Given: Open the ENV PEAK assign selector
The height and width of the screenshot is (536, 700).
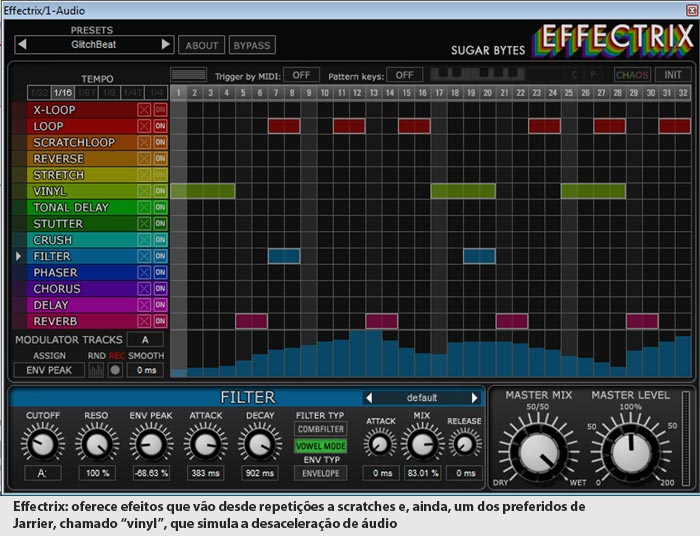Looking at the screenshot, I should (49, 370).
